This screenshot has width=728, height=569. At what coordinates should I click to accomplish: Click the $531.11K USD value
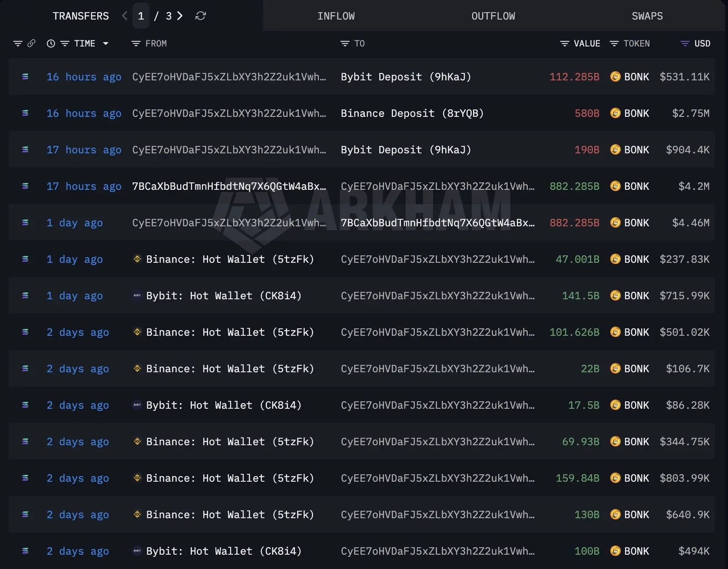(x=685, y=77)
